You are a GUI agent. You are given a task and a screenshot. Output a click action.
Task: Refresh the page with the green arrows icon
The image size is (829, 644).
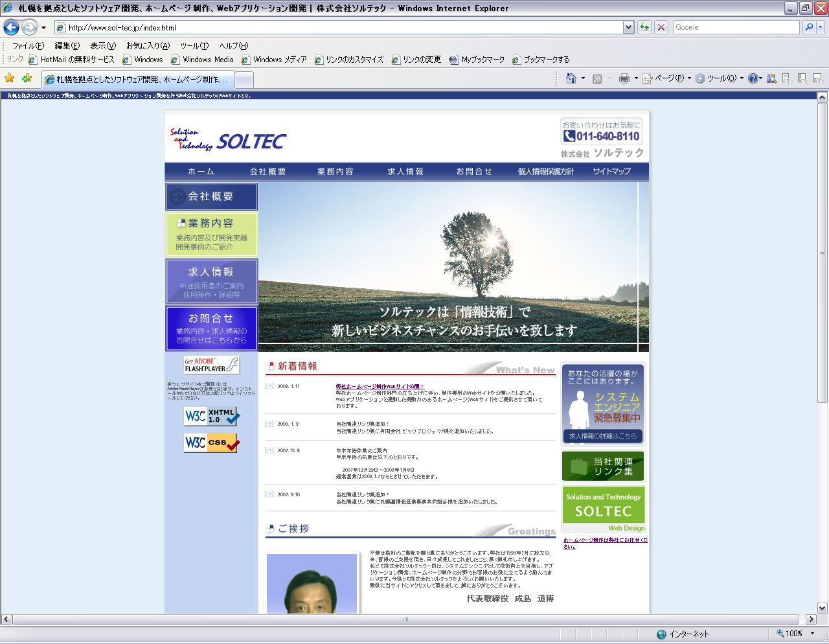click(x=644, y=27)
